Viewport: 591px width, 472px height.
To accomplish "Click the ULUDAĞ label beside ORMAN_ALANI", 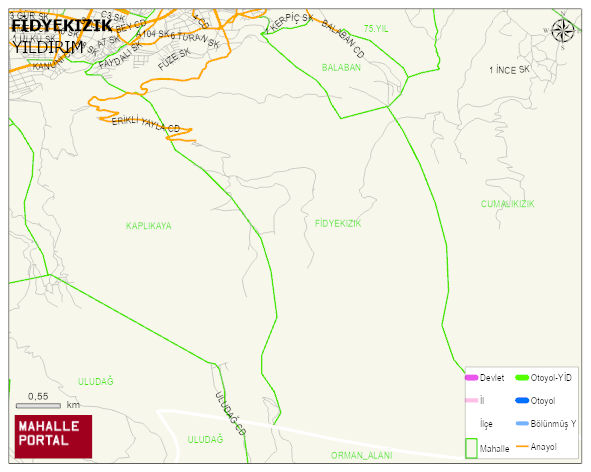I will 205,440.
